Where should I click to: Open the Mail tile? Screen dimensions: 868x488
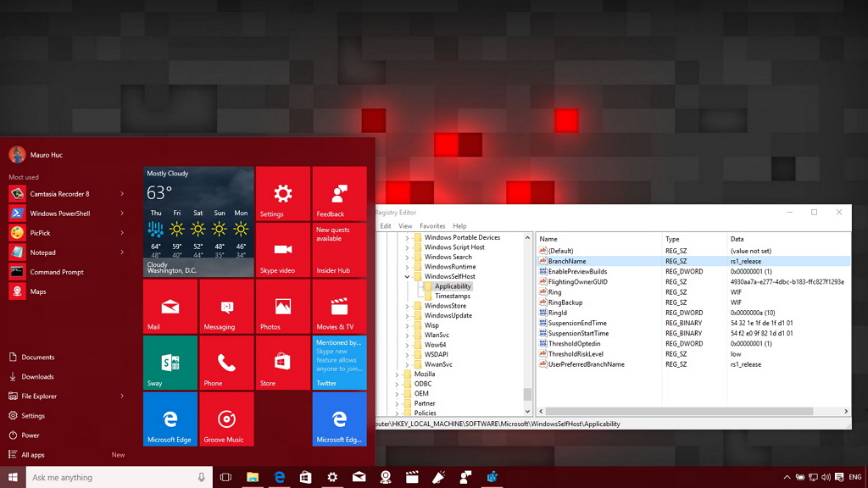[x=170, y=307]
